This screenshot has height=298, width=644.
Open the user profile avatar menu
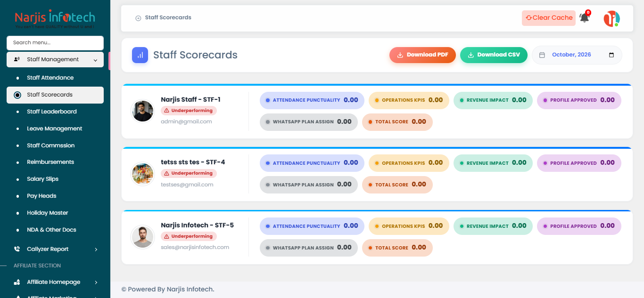click(611, 18)
